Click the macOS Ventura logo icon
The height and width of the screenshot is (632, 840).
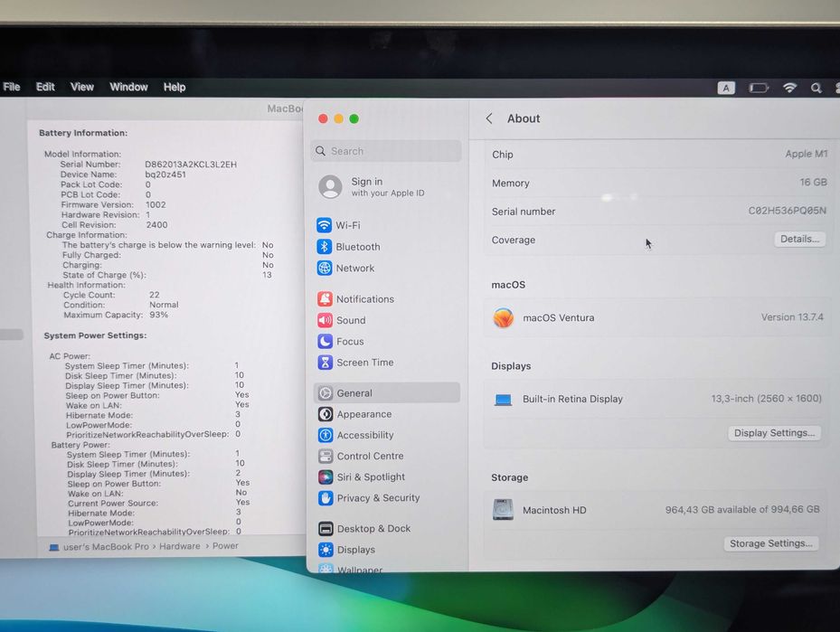pyautogui.click(x=503, y=317)
